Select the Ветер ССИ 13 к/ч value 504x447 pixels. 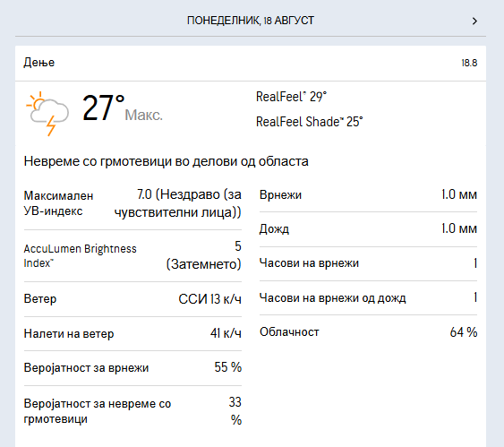pos(209,299)
